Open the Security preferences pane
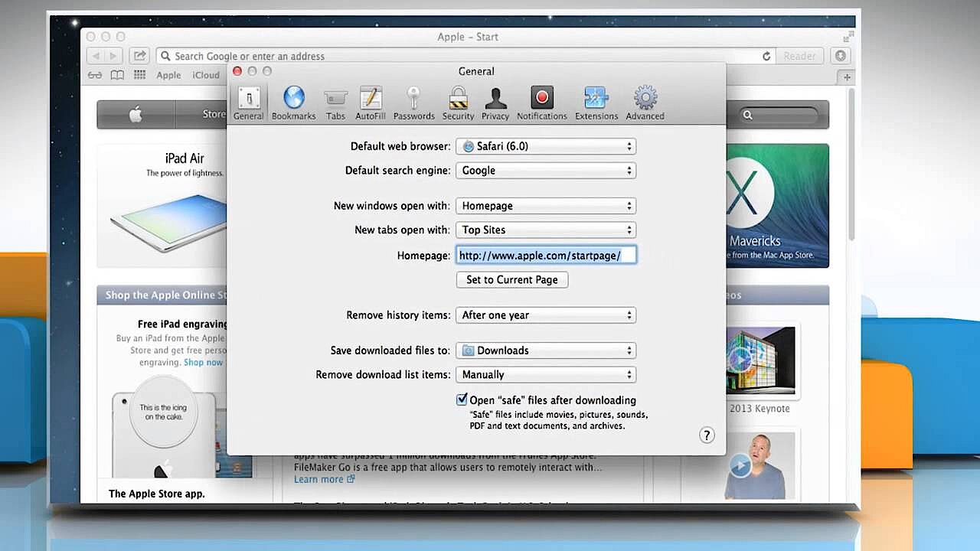 click(458, 103)
